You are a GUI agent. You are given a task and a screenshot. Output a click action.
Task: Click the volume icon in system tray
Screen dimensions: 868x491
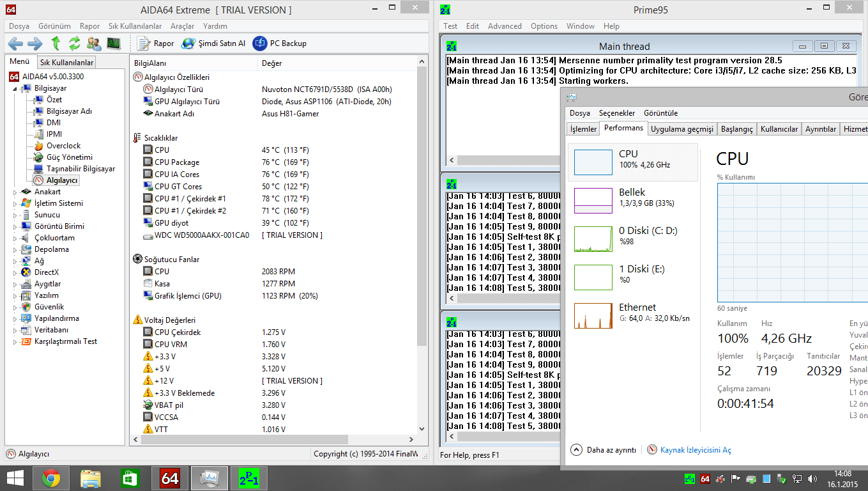[812, 478]
